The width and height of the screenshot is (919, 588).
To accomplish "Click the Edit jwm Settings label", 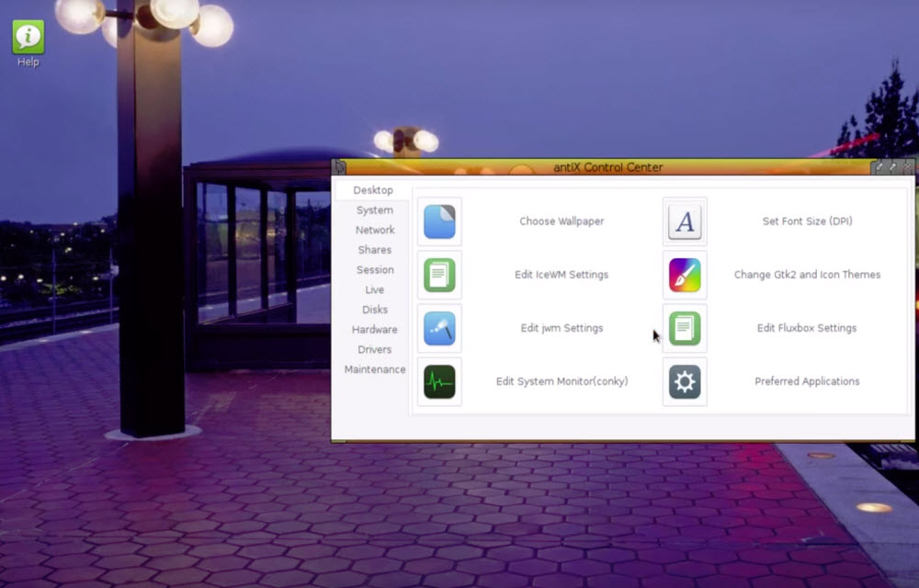I will click(562, 328).
